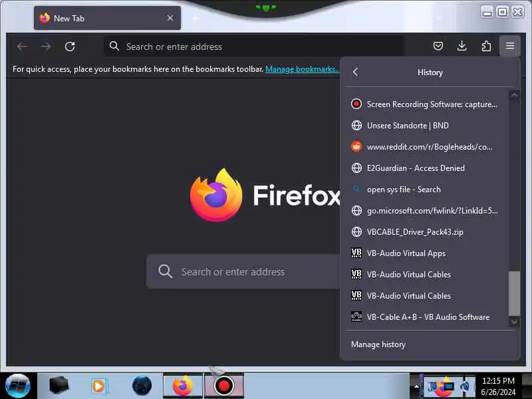Open Unsere Standorte | BND history entry
This screenshot has height=399, width=532.
tap(427, 126)
